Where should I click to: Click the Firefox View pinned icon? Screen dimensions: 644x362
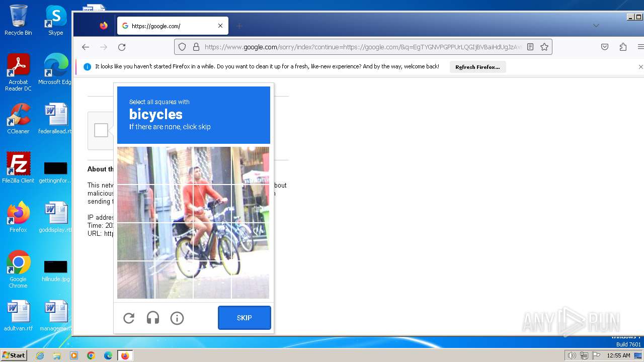pyautogui.click(x=104, y=26)
